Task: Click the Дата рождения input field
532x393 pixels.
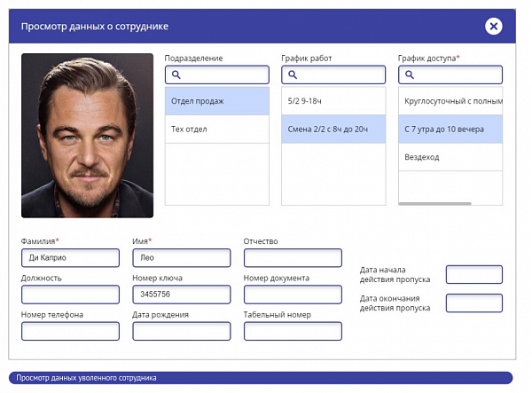Action: coord(182,331)
